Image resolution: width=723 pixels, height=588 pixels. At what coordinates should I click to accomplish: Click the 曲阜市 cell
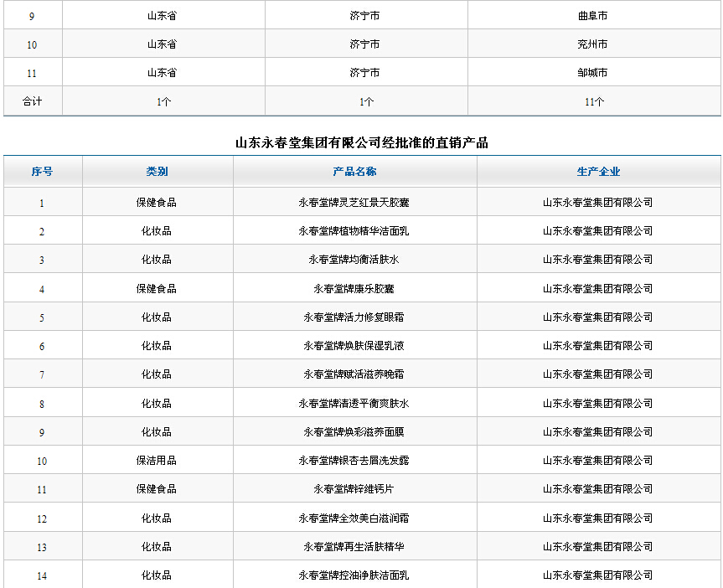[593, 16]
